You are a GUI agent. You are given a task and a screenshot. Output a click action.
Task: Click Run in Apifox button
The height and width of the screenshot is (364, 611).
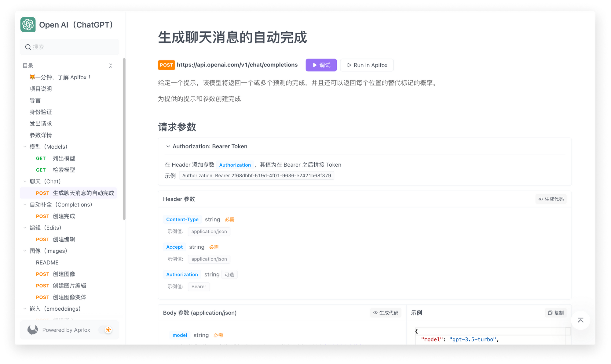click(367, 65)
